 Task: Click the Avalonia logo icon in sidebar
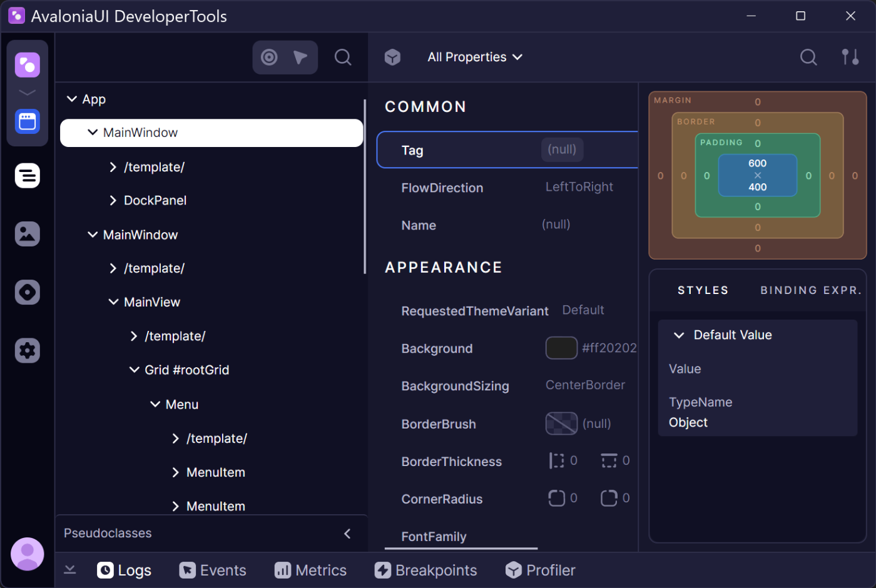28,64
